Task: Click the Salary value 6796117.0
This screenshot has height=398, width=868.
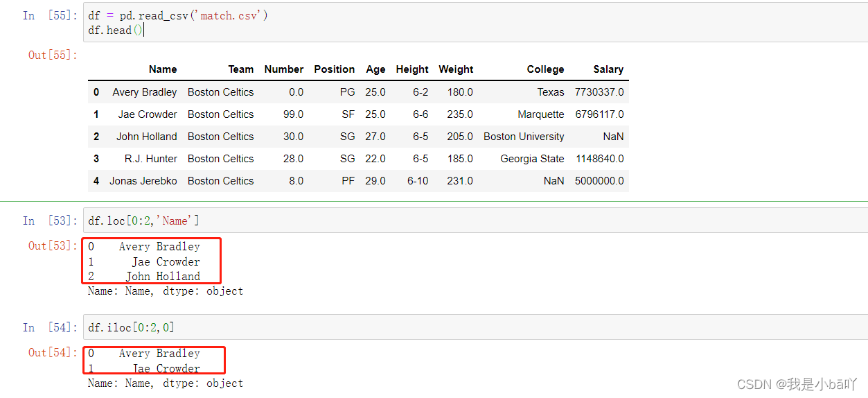Action: [x=599, y=114]
